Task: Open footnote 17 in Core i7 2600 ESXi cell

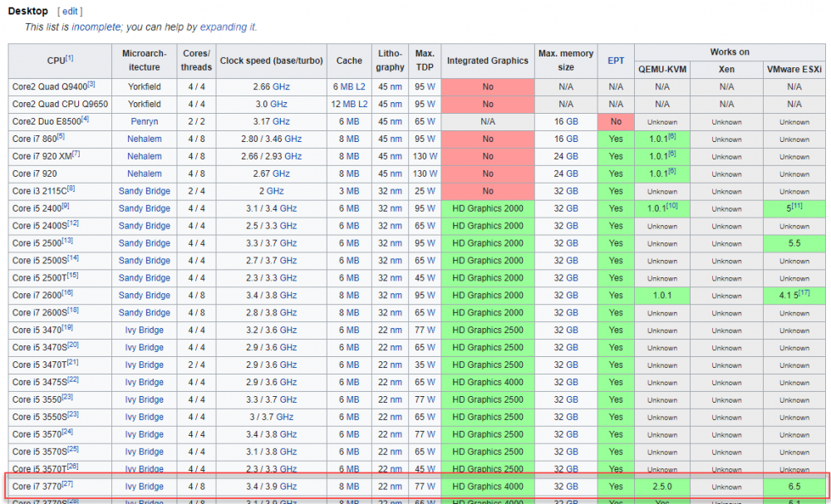Action: pyautogui.click(x=804, y=293)
